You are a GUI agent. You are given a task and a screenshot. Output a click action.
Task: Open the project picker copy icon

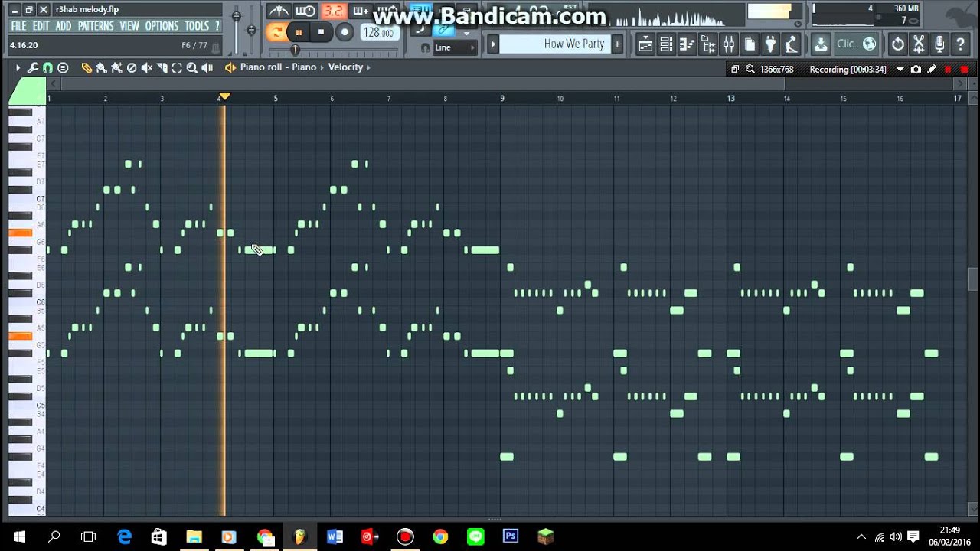click(750, 44)
